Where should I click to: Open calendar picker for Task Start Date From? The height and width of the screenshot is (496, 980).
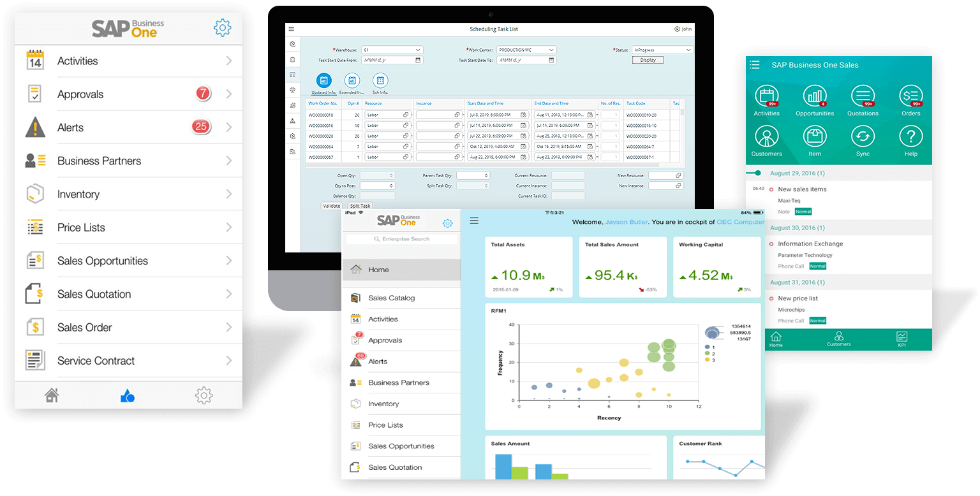click(x=418, y=60)
